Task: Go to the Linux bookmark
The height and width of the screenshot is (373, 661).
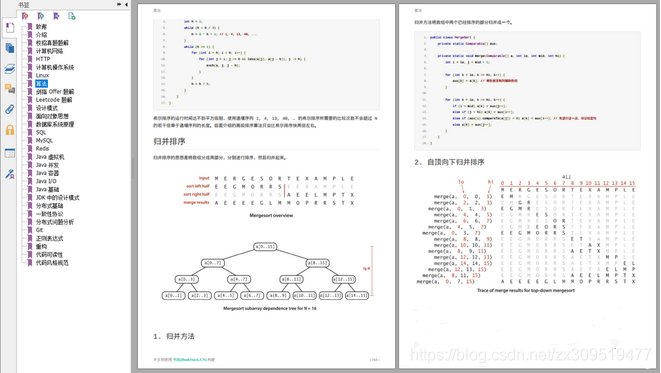Action: (42, 75)
